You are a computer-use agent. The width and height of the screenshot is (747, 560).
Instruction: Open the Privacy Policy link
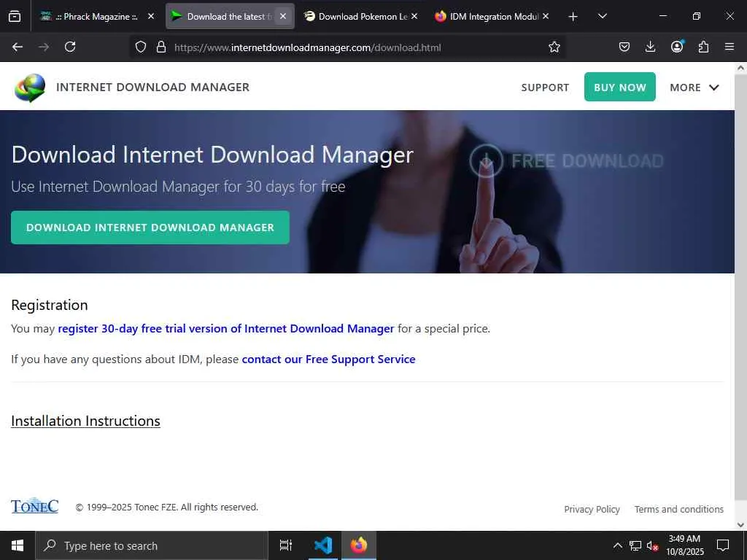(592, 509)
